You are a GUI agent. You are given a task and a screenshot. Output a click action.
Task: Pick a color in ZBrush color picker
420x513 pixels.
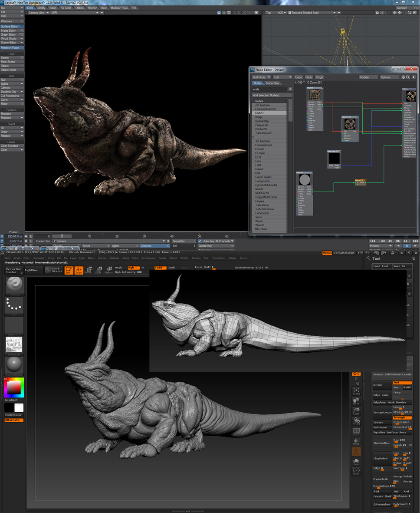pyautogui.click(x=14, y=387)
